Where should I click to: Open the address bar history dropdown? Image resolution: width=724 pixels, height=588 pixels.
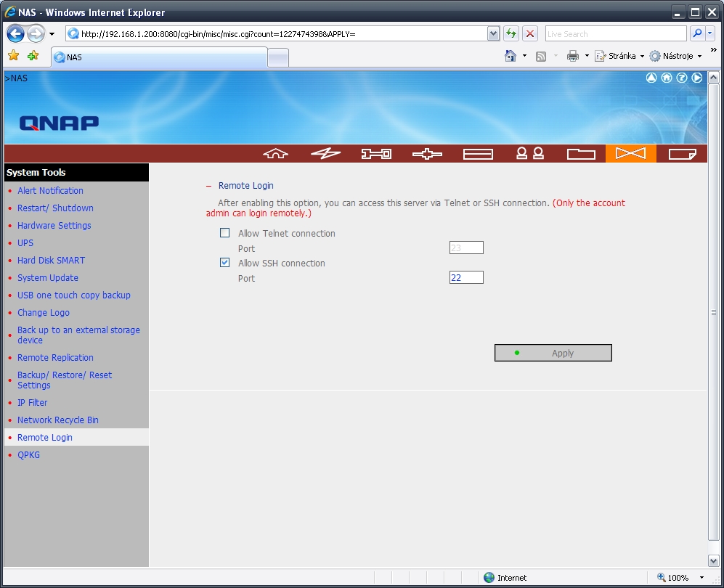tap(493, 33)
